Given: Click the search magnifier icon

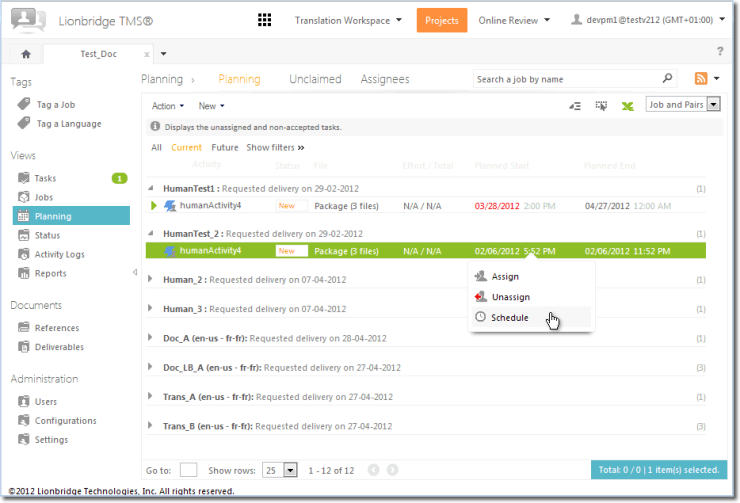Looking at the screenshot, I should (668, 79).
